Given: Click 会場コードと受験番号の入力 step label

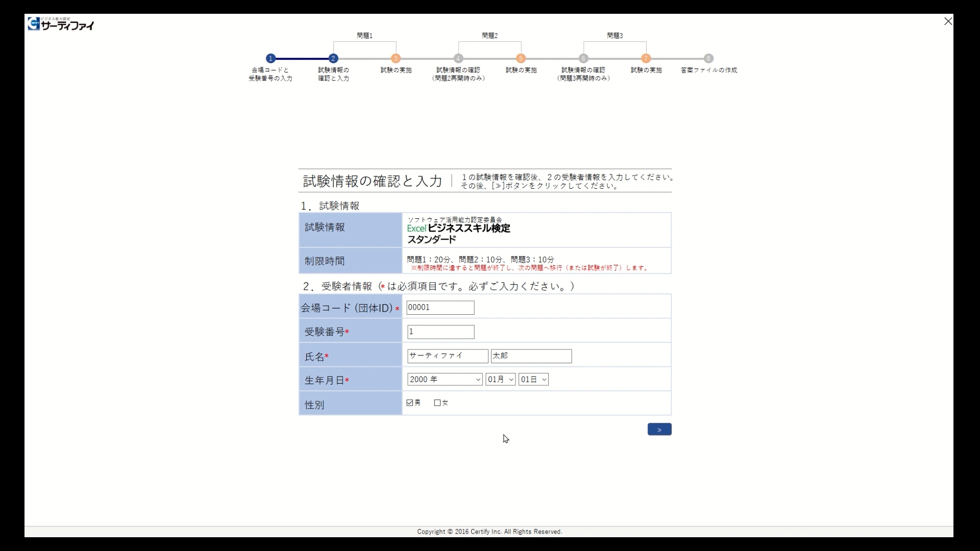Looking at the screenshot, I should (271, 74).
